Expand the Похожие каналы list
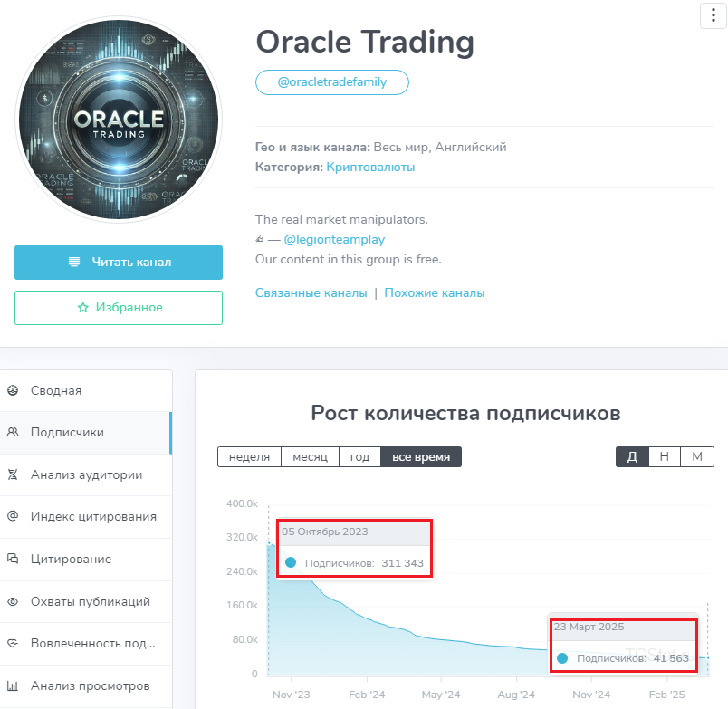The image size is (728, 709). [435, 293]
